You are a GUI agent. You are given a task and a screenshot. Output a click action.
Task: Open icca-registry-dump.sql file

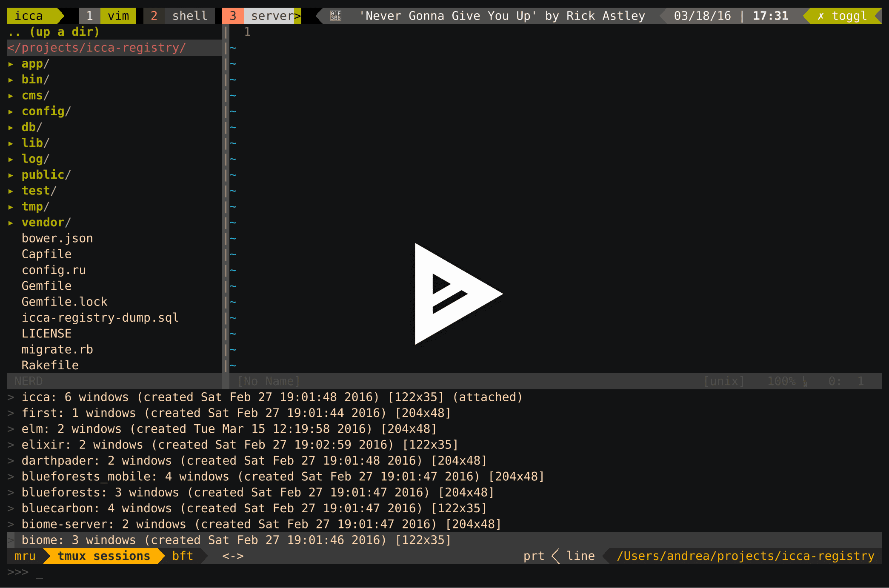[100, 318]
